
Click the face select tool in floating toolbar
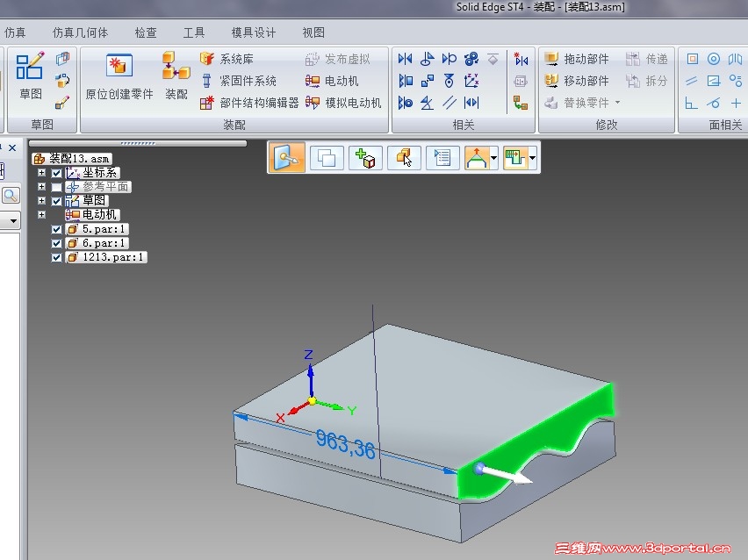click(x=287, y=157)
